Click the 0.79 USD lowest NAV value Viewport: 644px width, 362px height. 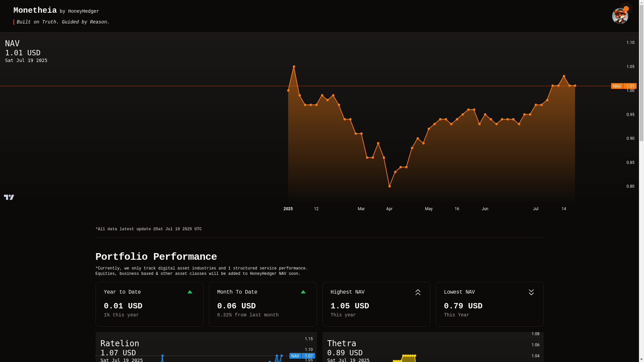tap(463, 306)
